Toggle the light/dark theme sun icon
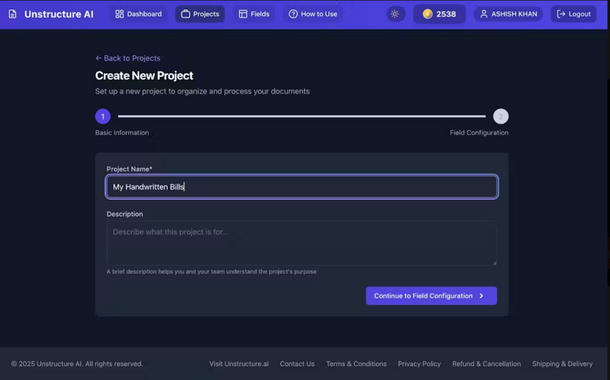This screenshot has width=610, height=380. tap(395, 14)
